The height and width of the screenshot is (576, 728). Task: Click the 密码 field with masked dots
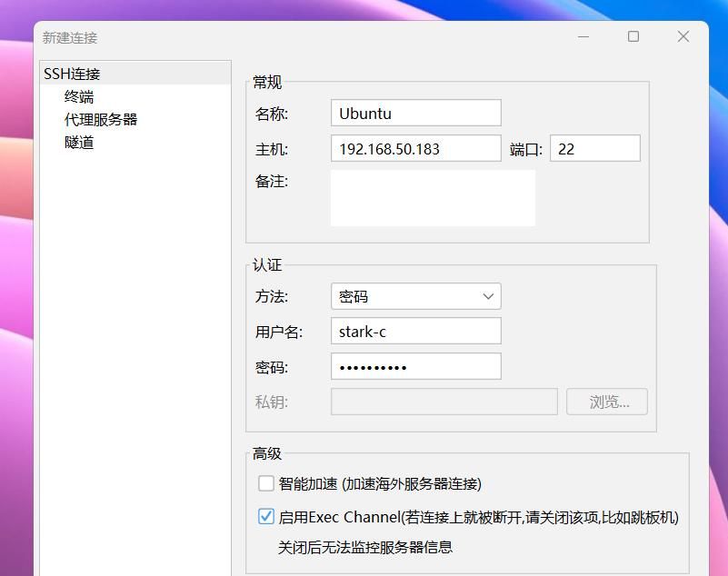(416, 367)
